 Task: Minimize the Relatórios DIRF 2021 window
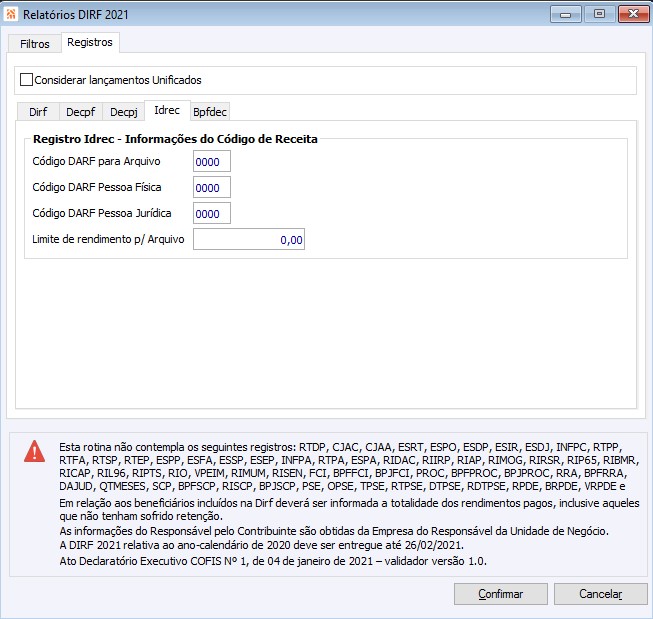tap(566, 15)
